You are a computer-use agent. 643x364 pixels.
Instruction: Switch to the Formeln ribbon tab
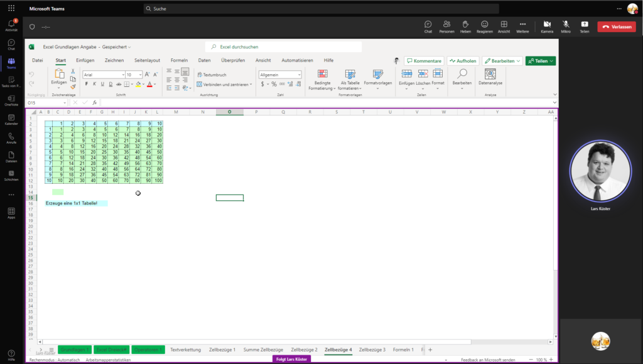[x=179, y=60]
